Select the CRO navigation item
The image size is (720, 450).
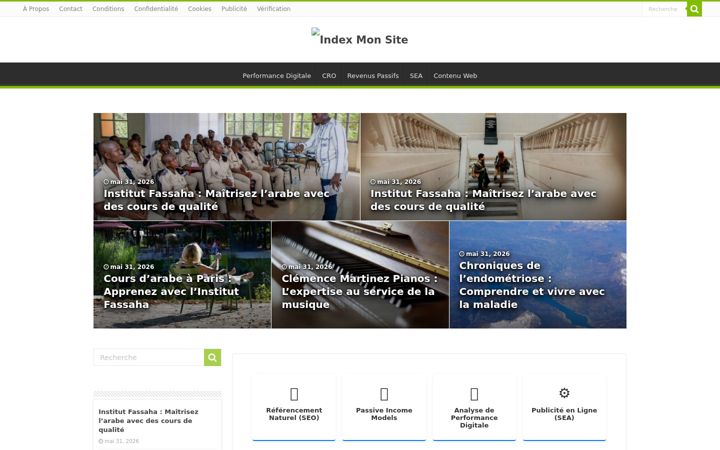click(x=329, y=76)
